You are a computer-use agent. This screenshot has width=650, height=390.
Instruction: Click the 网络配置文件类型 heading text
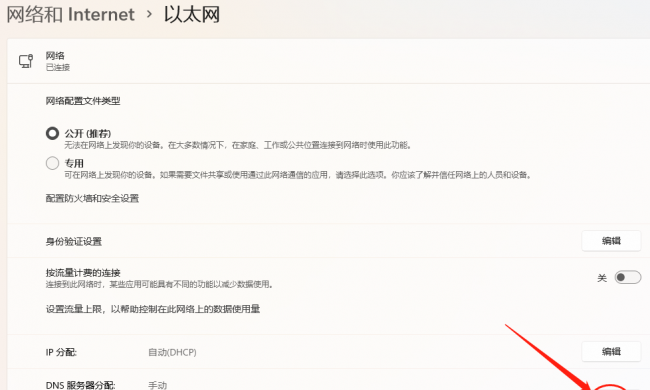[x=83, y=101]
